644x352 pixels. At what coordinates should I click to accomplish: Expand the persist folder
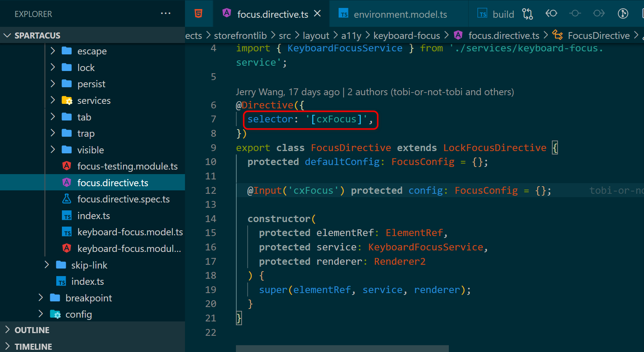click(x=53, y=84)
